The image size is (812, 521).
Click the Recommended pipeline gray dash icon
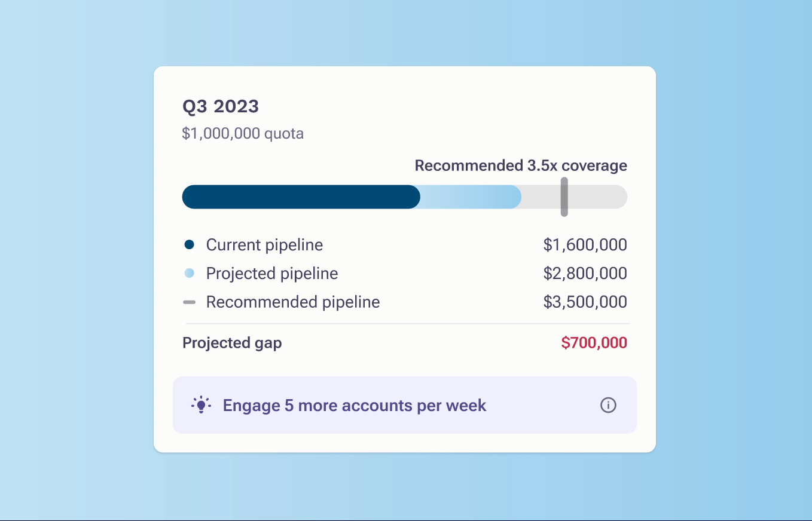[x=190, y=302]
